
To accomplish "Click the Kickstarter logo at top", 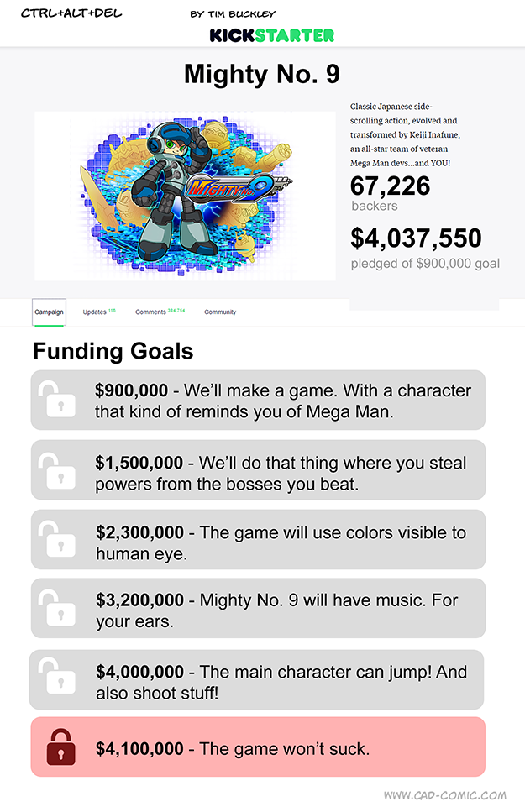I will click(272, 35).
